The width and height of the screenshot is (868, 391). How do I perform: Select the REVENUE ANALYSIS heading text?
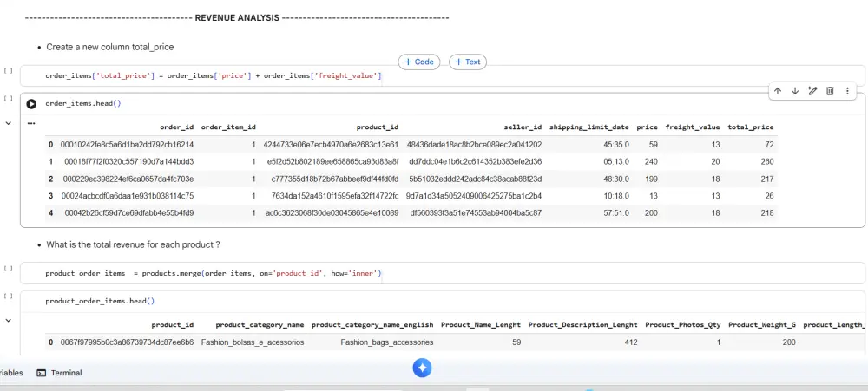(237, 18)
